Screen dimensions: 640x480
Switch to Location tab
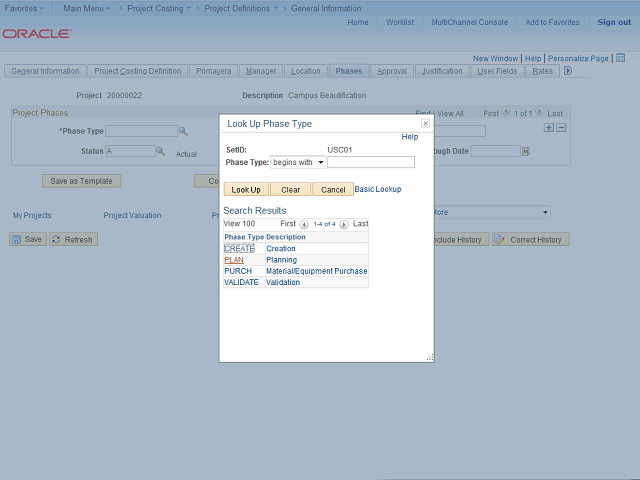tap(306, 71)
